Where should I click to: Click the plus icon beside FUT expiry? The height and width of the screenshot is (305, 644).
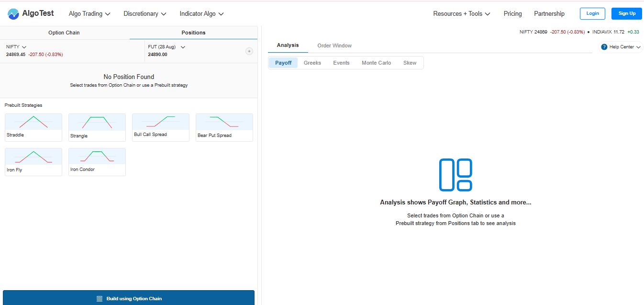(249, 51)
